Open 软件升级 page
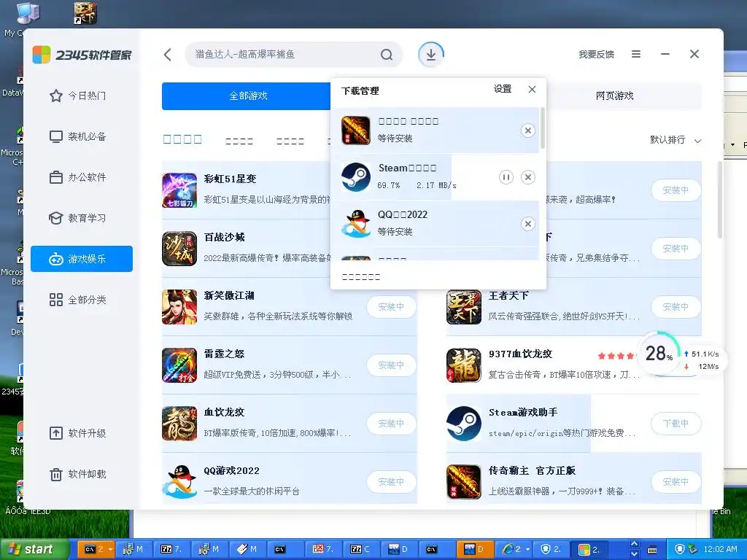Image resolution: width=747 pixels, height=560 pixels. (x=82, y=433)
